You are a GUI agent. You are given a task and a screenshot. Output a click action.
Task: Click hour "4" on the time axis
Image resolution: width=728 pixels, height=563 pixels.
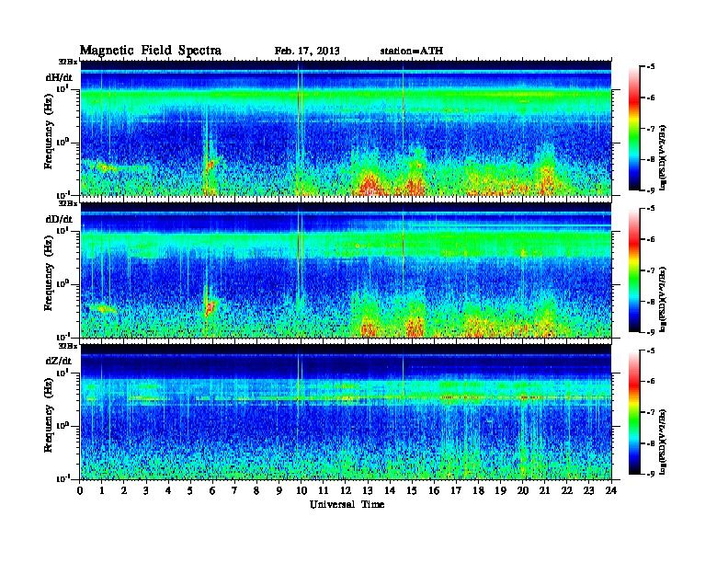[168, 490]
